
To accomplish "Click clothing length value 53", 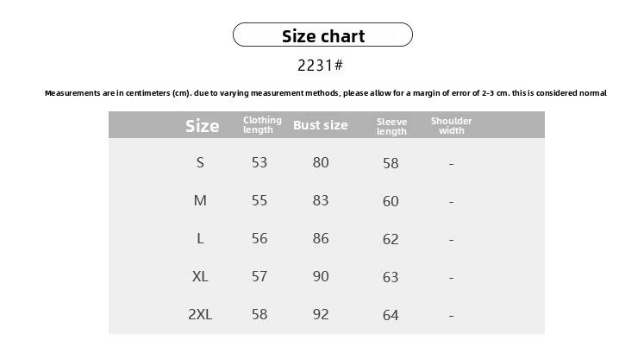I will 259,162.
